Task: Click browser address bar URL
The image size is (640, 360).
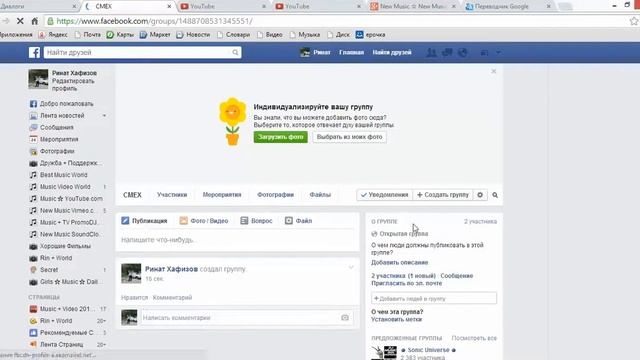Action: [154, 21]
